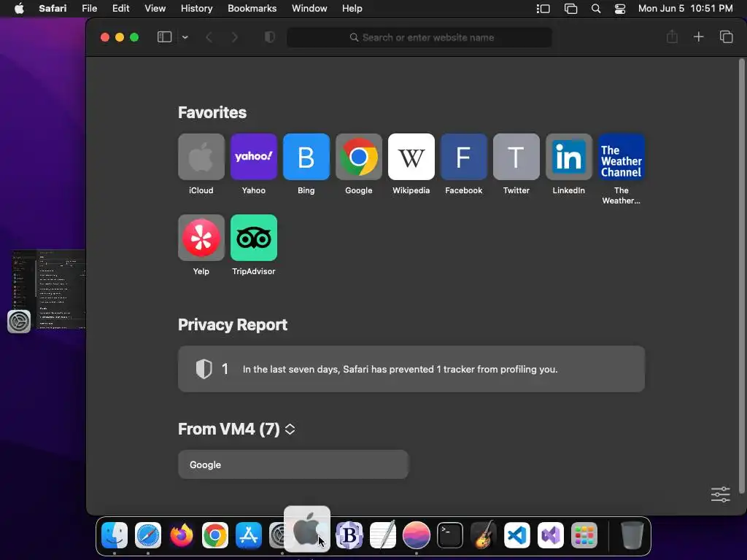Viewport: 747px width, 560px height.
Task: Expand the From VM4 device selector
Action: (290, 429)
